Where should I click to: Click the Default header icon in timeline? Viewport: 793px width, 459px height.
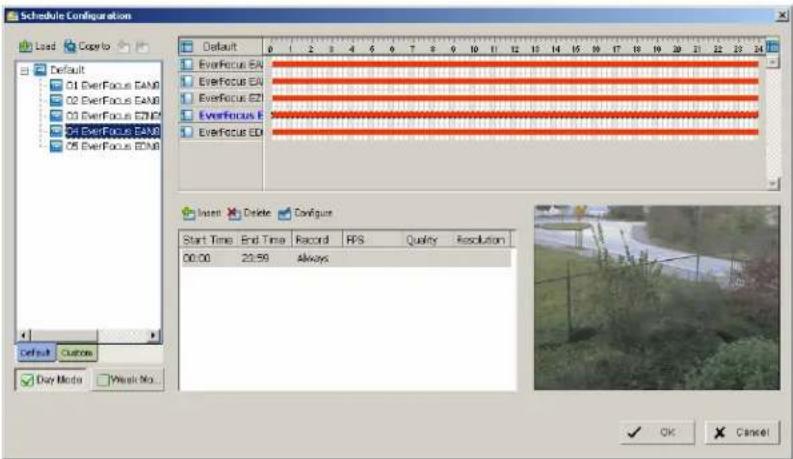[x=187, y=47]
